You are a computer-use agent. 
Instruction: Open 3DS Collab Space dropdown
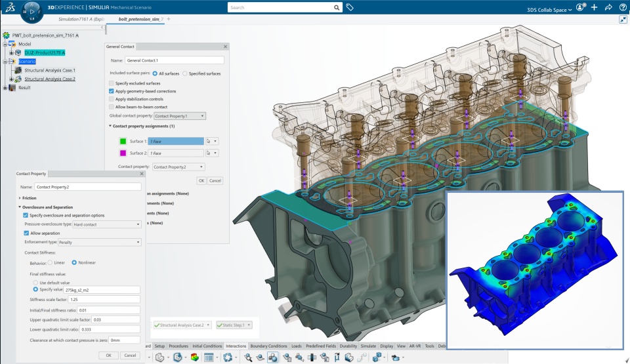[549, 10]
